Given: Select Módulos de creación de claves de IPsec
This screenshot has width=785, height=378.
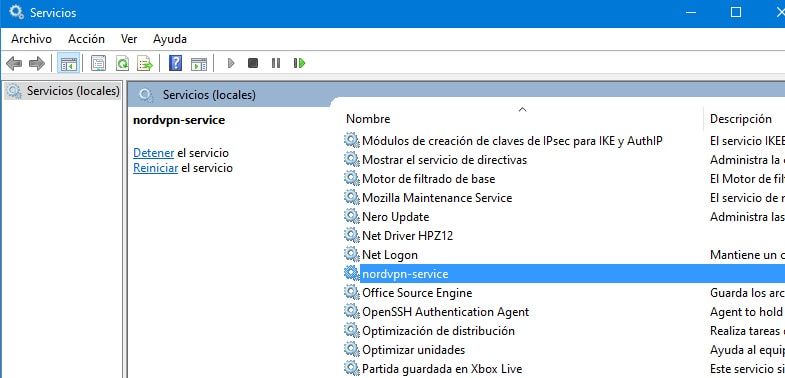Looking at the screenshot, I should [x=512, y=141].
